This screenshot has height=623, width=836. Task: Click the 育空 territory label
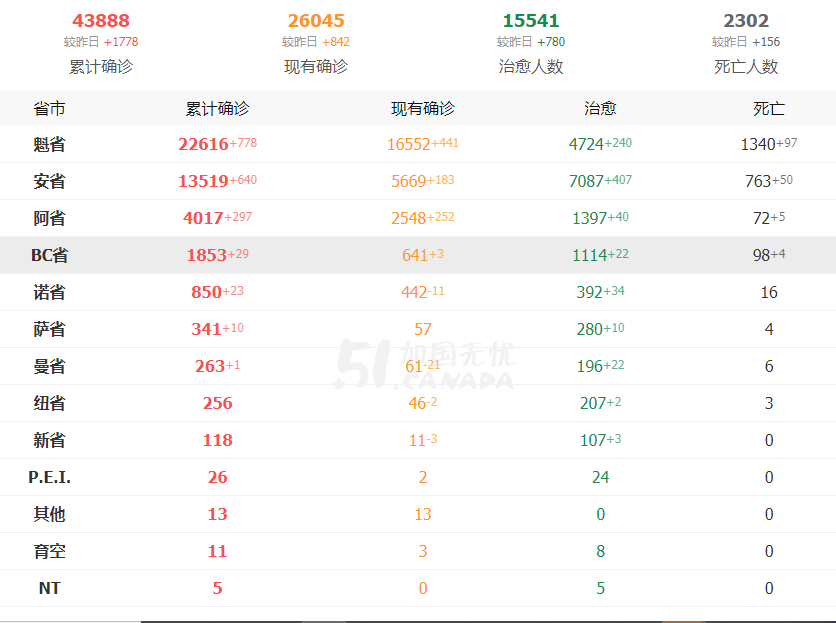click(49, 551)
